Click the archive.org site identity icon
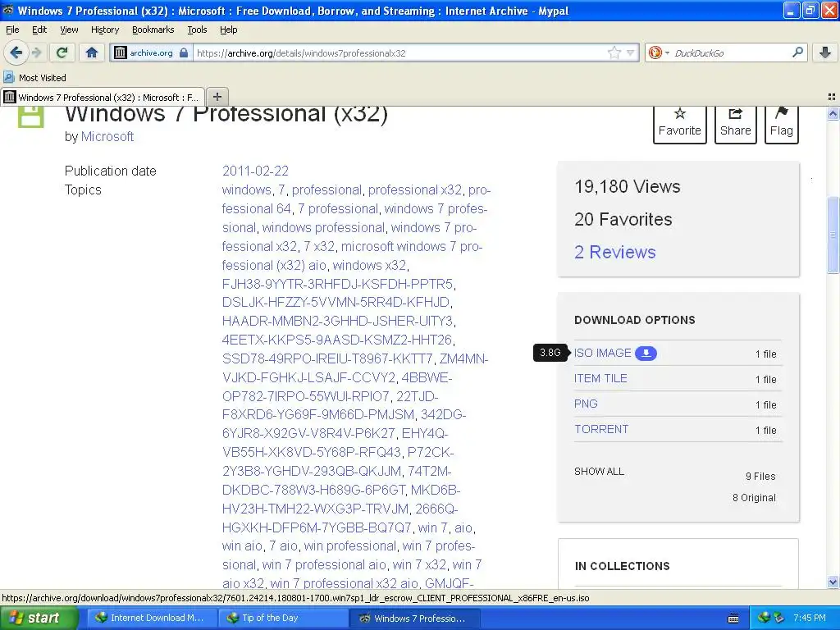This screenshot has width=840, height=630. tap(121, 52)
